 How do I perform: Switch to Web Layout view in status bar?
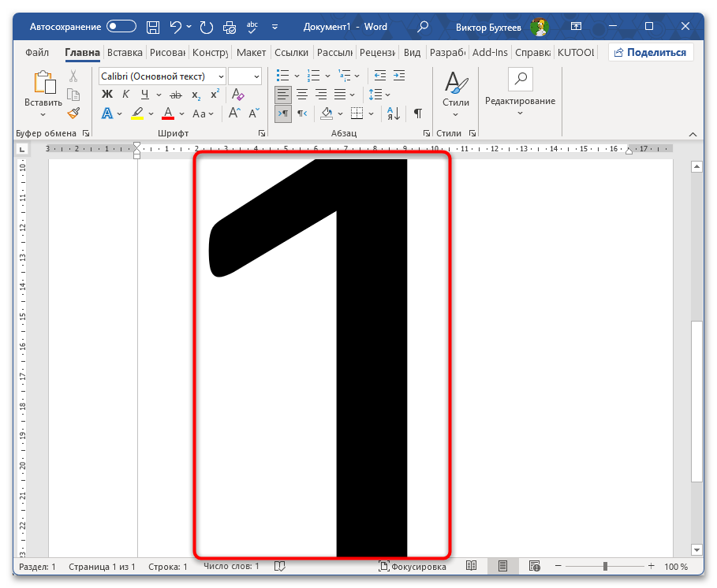pyautogui.click(x=534, y=567)
